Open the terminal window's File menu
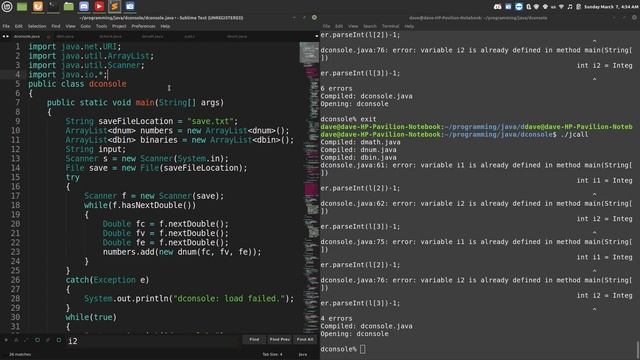Image resolution: width=640 pixels, height=360 pixels. coord(326,26)
